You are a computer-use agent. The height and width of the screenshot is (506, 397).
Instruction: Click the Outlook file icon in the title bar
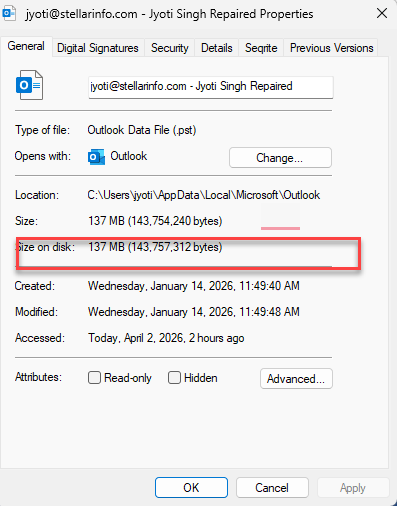[8, 13]
